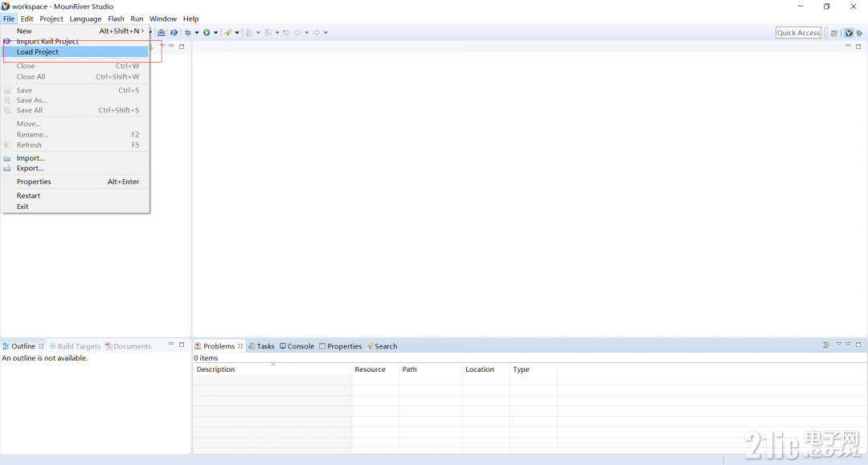Sort problems by Resource column header
Screen dimensions: 868x465
click(375, 369)
